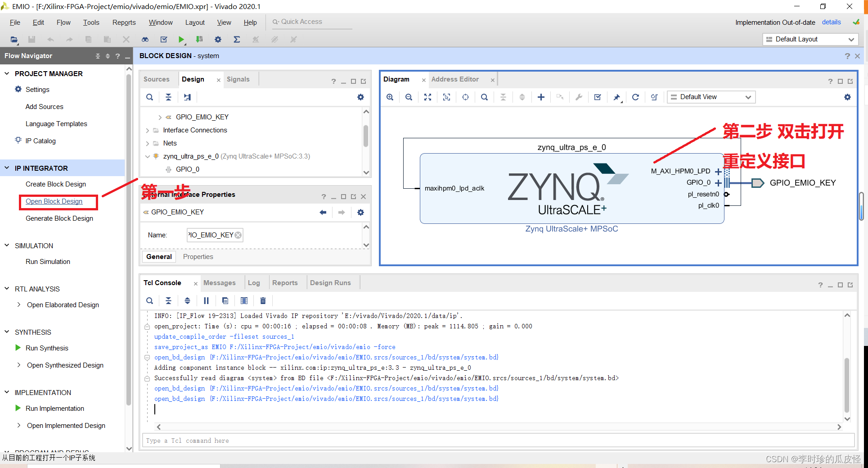Open the Default Layout dropdown

tap(810, 39)
